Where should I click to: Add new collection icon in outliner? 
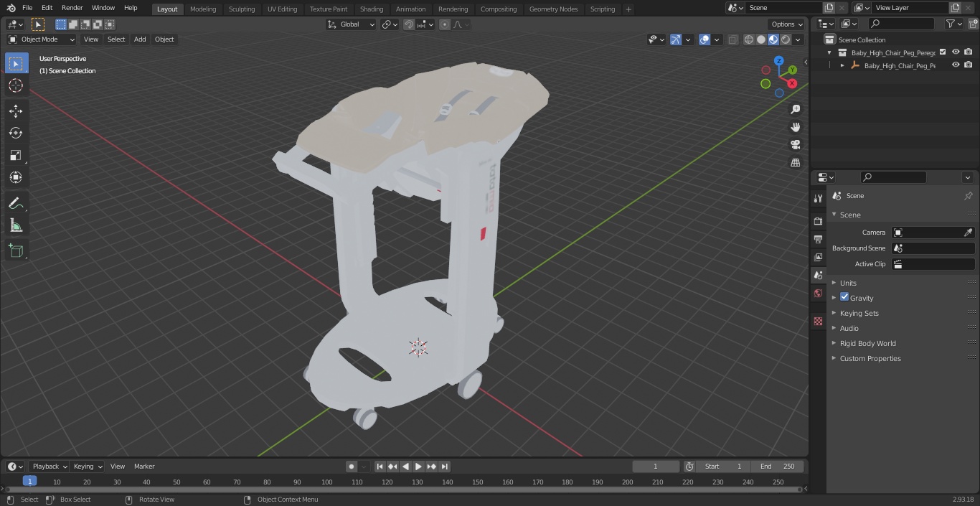[973, 24]
